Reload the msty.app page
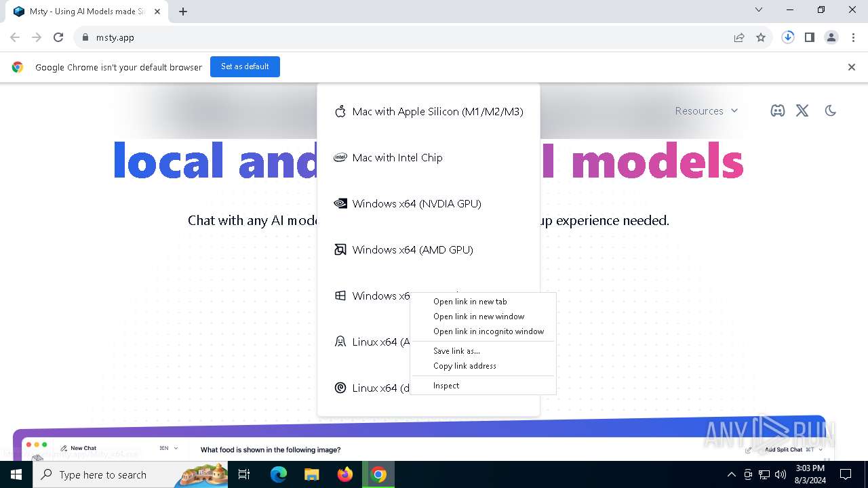Viewport: 868px width, 488px height. coord(58,37)
